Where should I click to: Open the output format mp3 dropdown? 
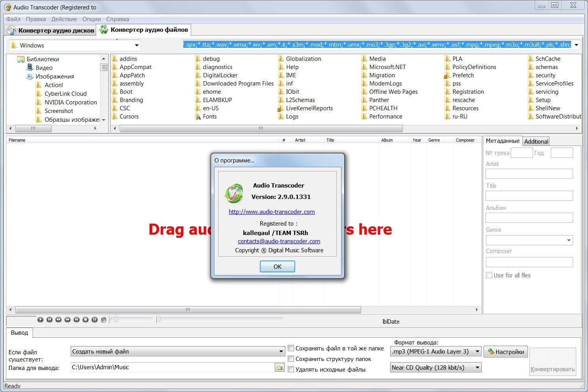(436, 352)
